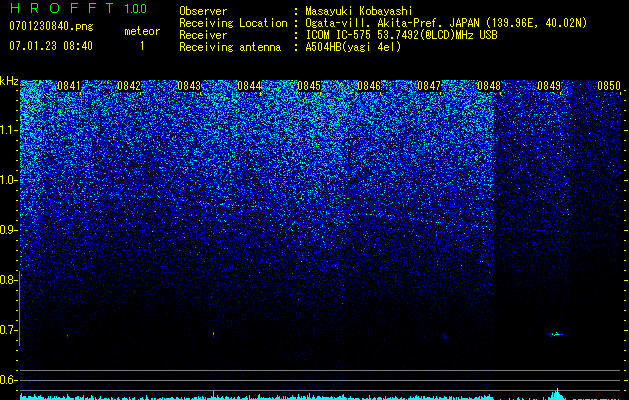
Task: Click the 1.0 kHz axis tick label
Action: [7, 180]
